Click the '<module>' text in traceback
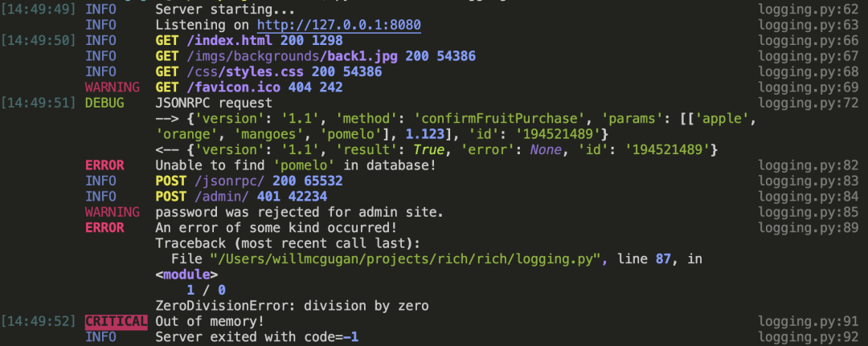This screenshot has height=346, width=868. click(x=186, y=274)
